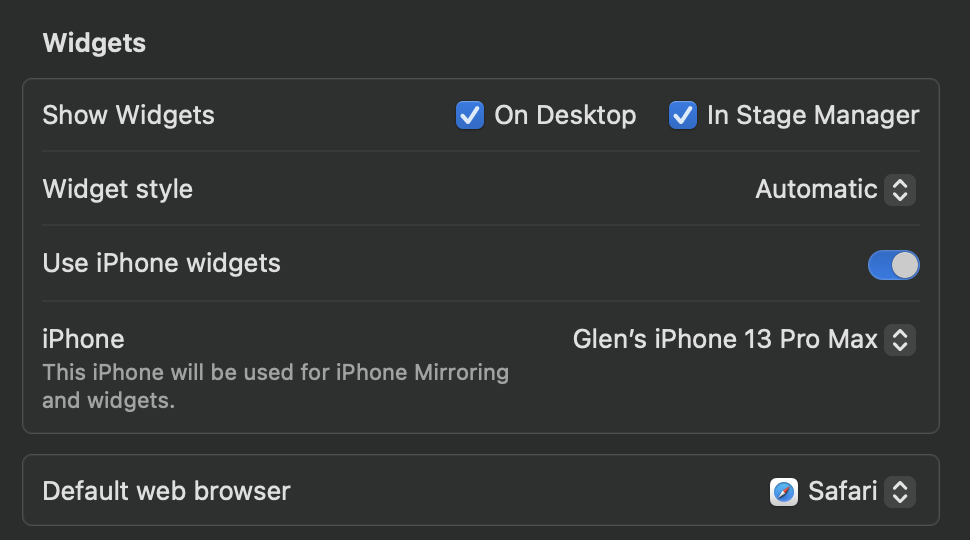Turn off the Use iPhone widgets switch

click(x=893, y=265)
